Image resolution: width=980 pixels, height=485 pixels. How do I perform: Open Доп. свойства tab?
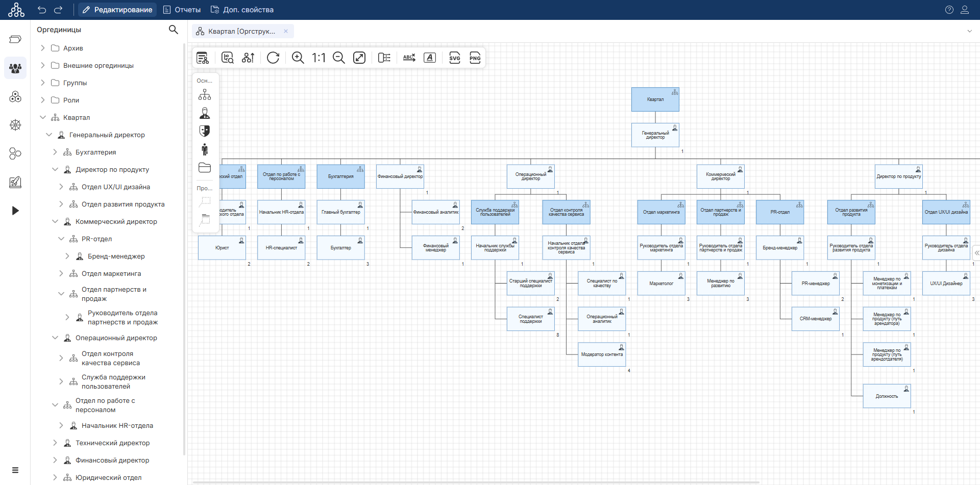242,10
